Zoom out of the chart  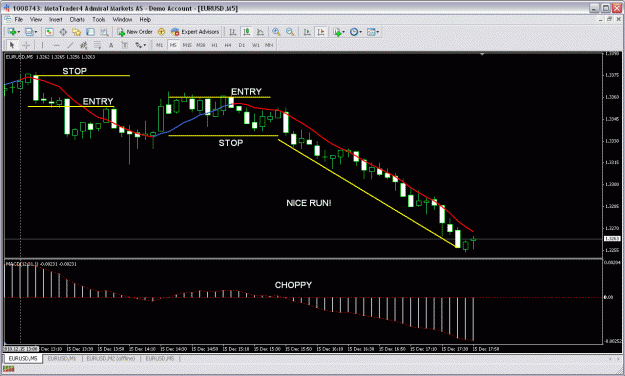tap(290, 32)
